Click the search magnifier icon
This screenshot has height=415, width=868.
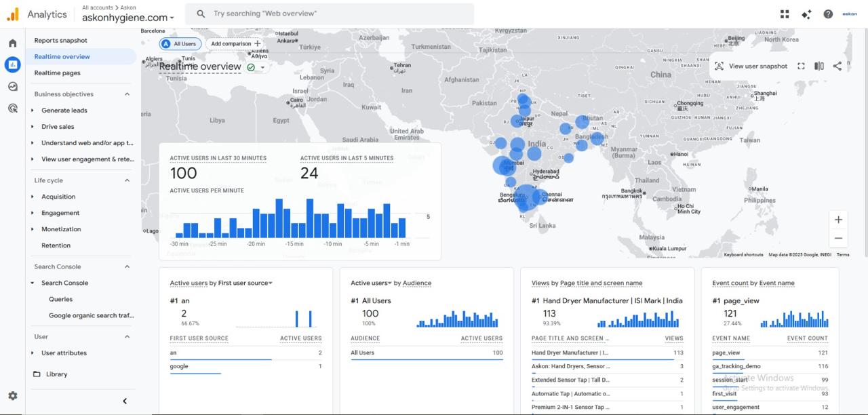[201, 14]
